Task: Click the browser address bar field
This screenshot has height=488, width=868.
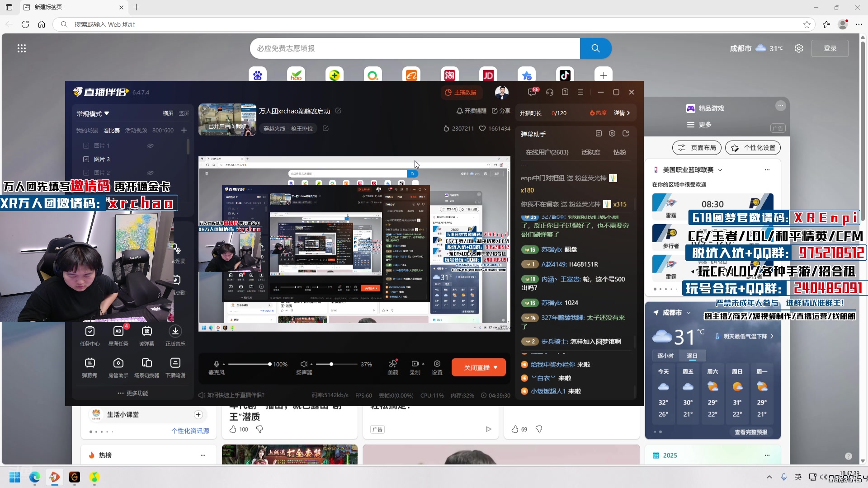Action: coord(434,24)
